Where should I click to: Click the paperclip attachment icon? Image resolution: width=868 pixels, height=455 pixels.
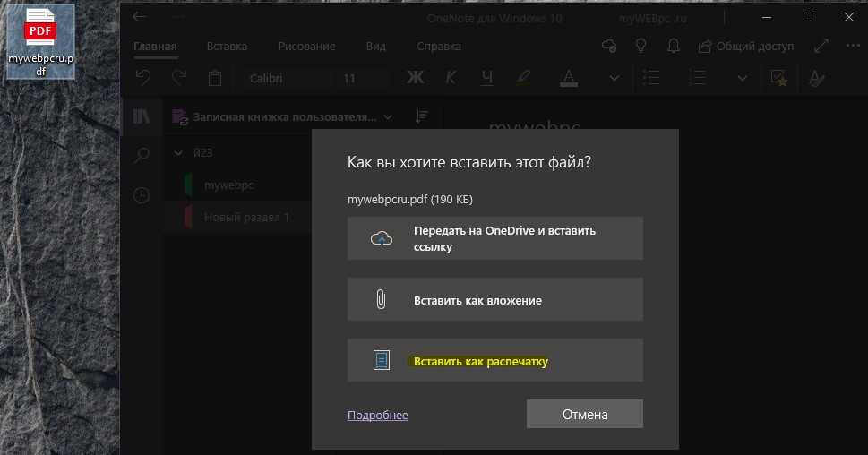point(382,300)
